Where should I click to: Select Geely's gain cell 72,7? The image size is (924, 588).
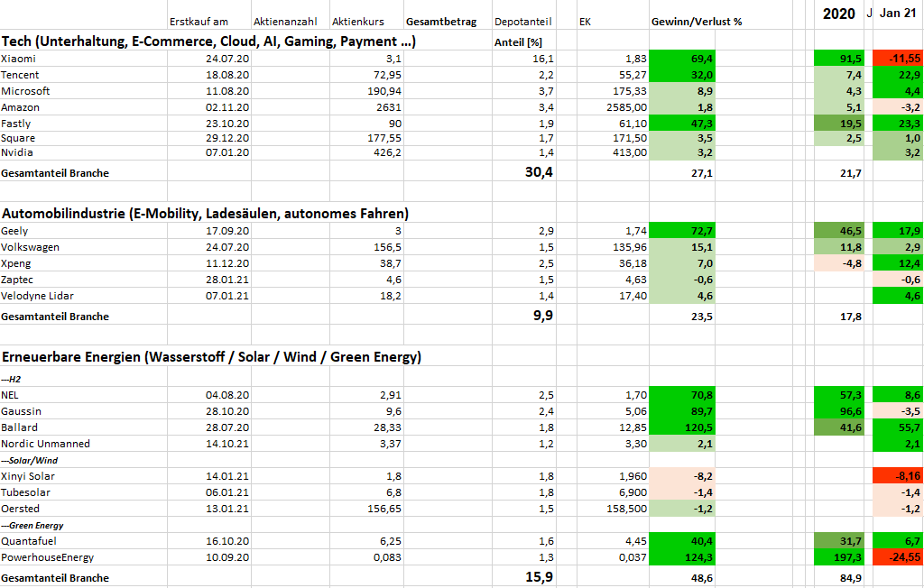point(682,231)
